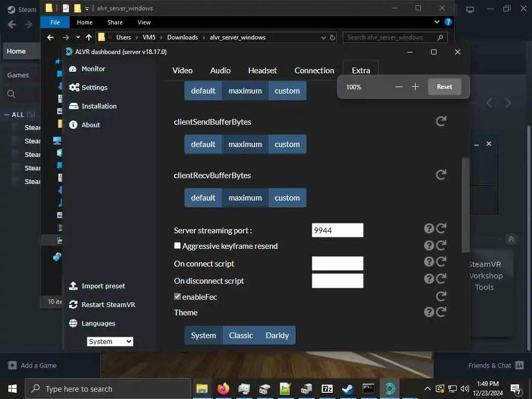
Task: Revert On connect script field
Action: click(441, 262)
